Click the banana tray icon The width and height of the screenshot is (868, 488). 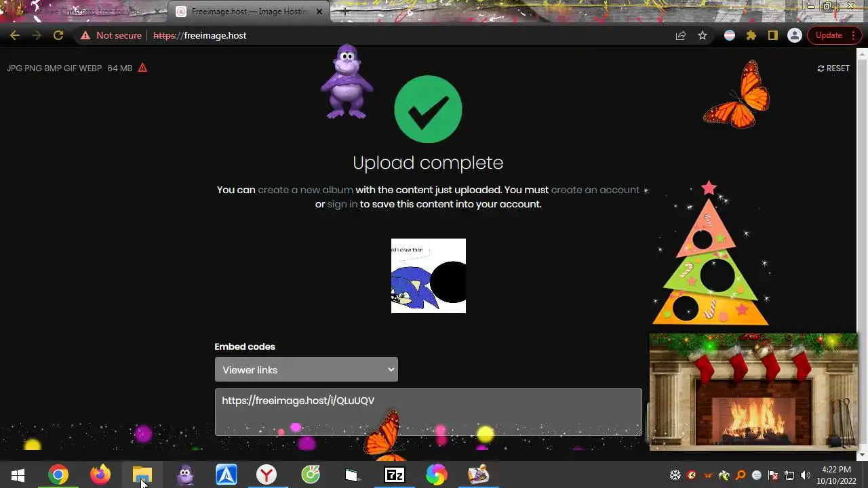[724, 475]
